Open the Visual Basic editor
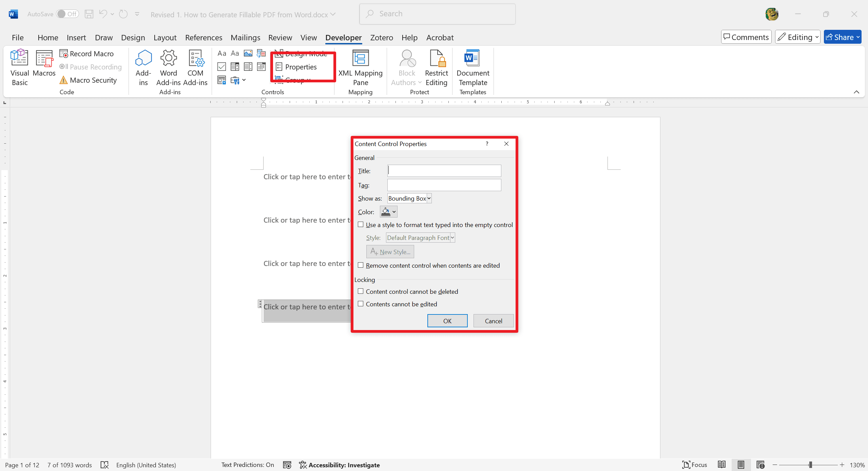Screen dimensions: 868x471 pos(20,68)
